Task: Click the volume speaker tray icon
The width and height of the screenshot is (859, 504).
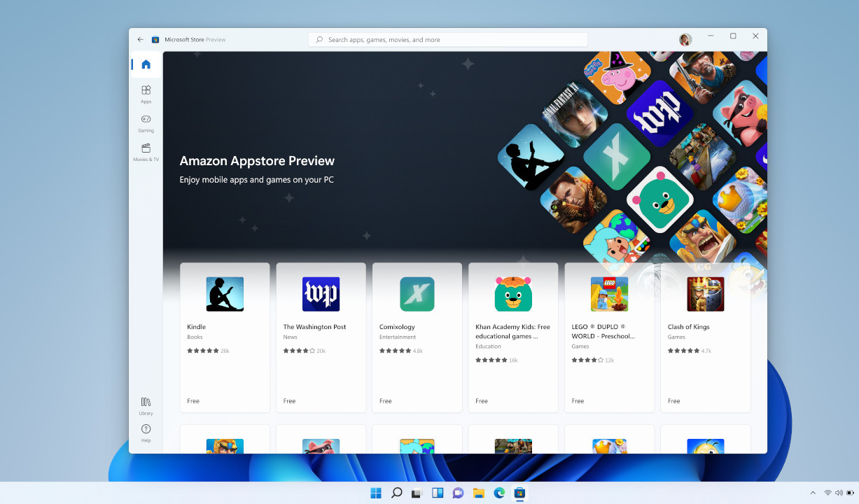Action: pos(839,493)
